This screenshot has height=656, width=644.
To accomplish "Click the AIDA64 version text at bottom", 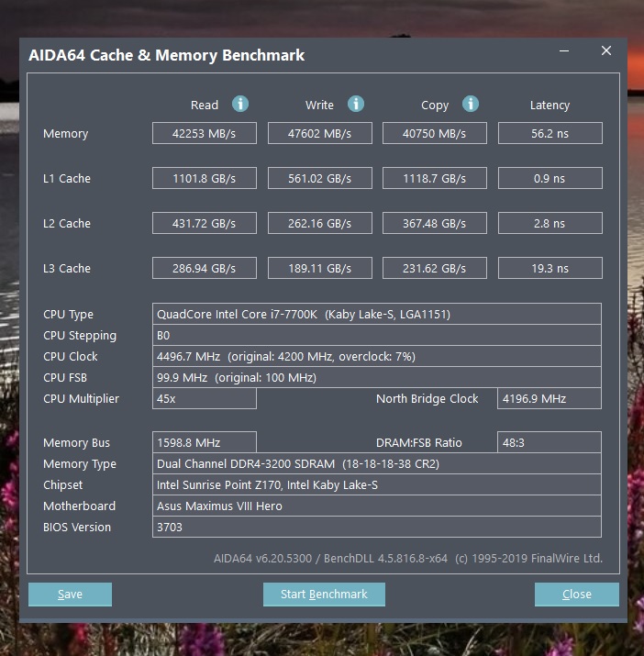I will (x=408, y=558).
